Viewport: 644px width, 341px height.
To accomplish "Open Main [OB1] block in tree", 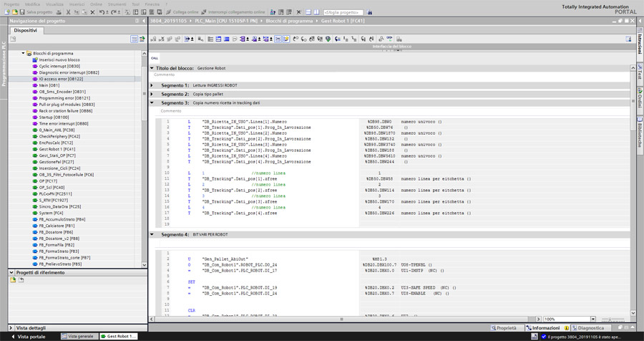I will (49, 85).
